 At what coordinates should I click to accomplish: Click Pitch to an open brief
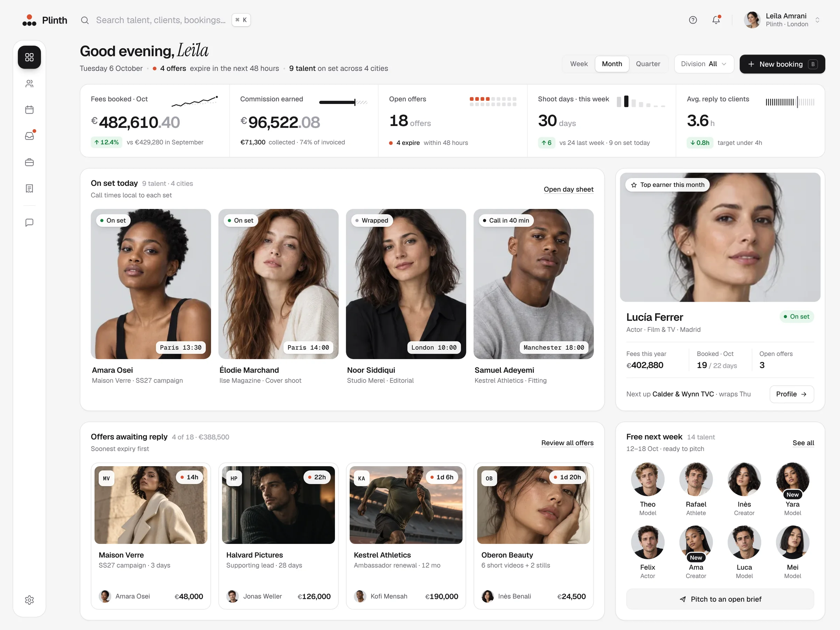pos(720,599)
